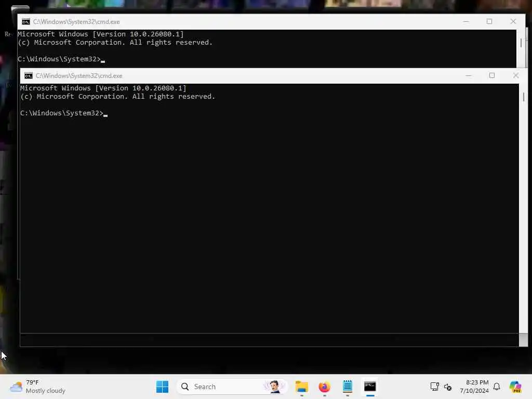
Task: Click the front window C:\Windows\System32> prompt
Action: [x=61, y=113]
